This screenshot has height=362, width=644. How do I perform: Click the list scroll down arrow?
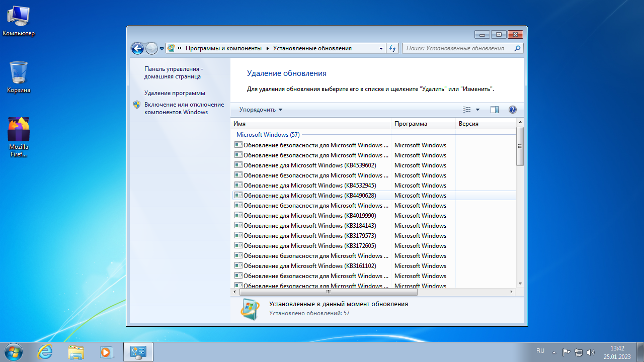pyautogui.click(x=520, y=283)
